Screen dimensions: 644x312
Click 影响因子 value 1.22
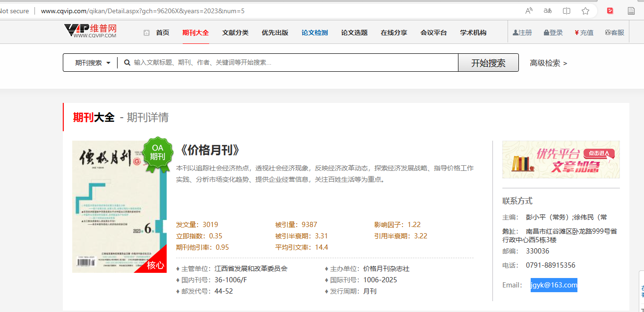pos(414,225)
